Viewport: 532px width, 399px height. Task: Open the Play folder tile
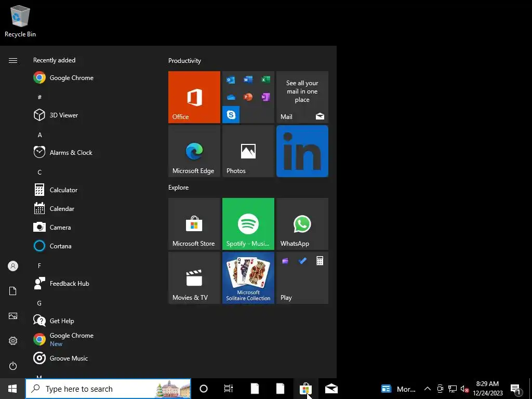click(x=302, y=278)
